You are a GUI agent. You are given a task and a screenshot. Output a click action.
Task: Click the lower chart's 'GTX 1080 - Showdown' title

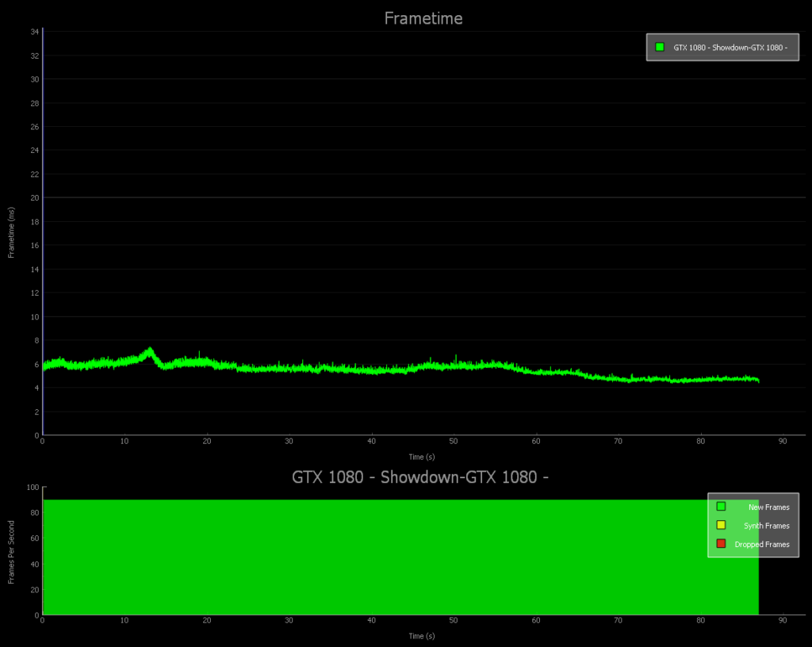pyautogui.click(x=420, y=477)
